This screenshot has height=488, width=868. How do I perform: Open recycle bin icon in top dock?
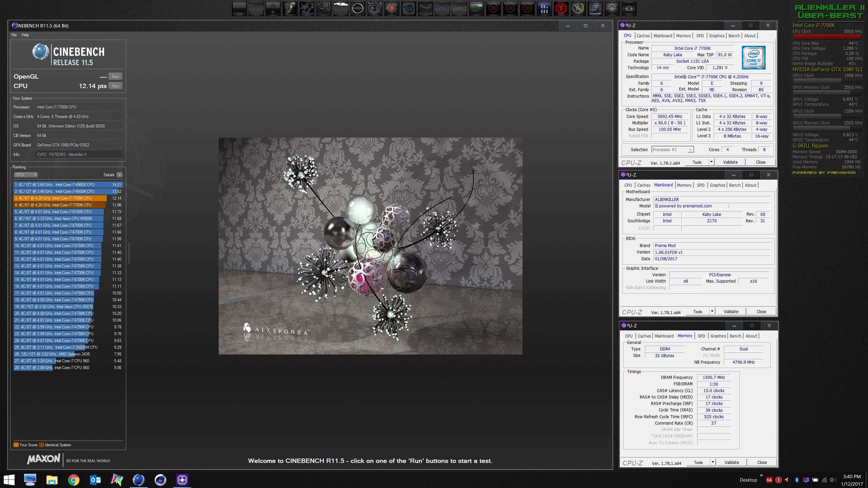point(629,8)
